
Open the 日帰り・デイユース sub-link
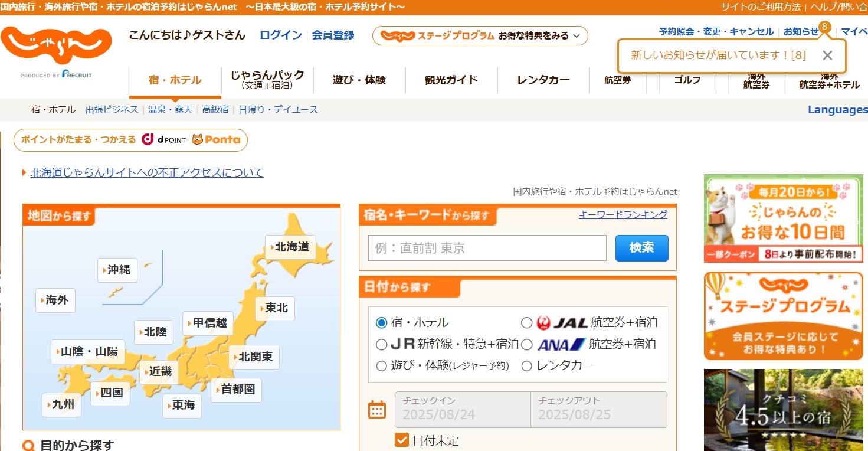coord(279,110)
